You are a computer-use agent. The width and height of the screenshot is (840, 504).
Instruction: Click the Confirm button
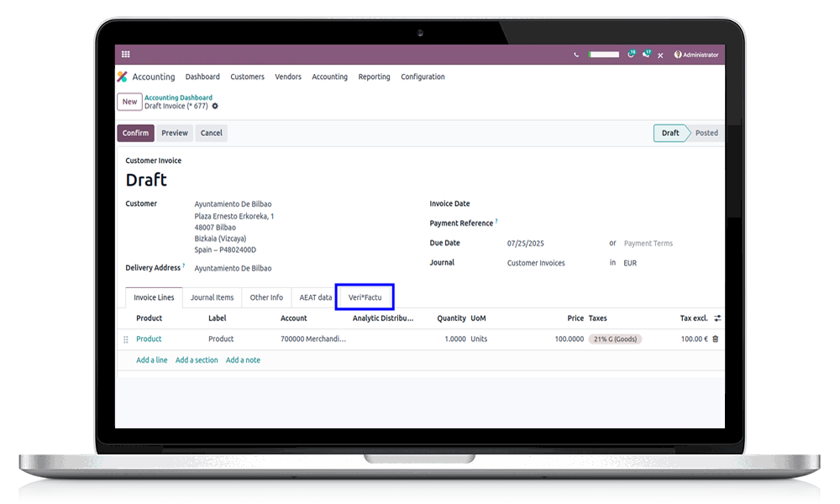pos(135,133)
